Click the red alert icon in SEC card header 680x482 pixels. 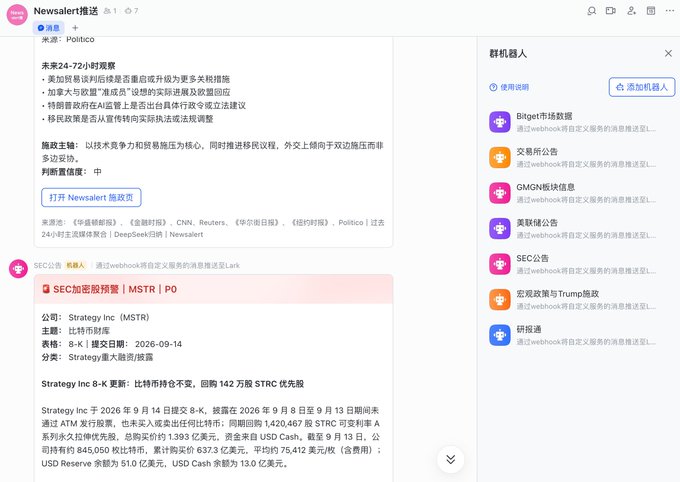46,289
